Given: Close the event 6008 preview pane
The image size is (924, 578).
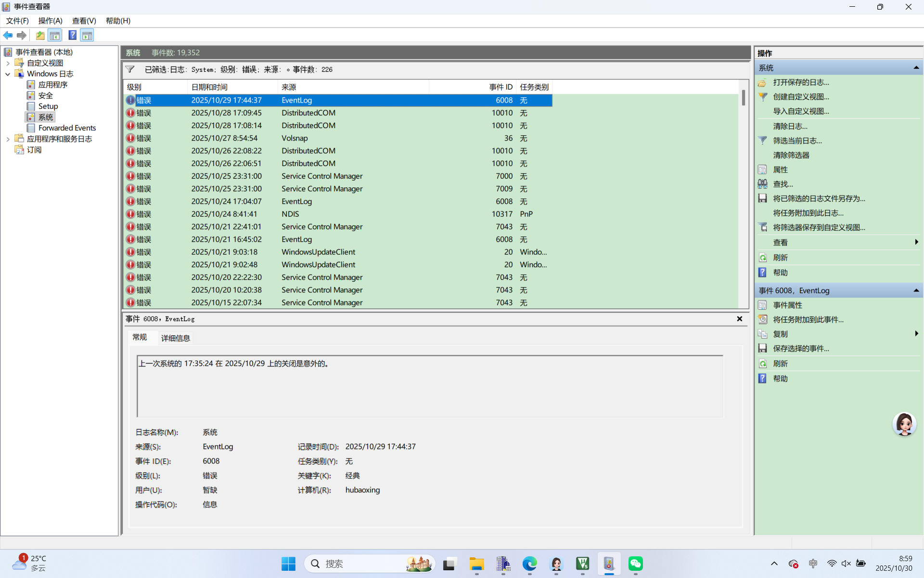Looking at the screenshot, I should click(x=740, y=319).
